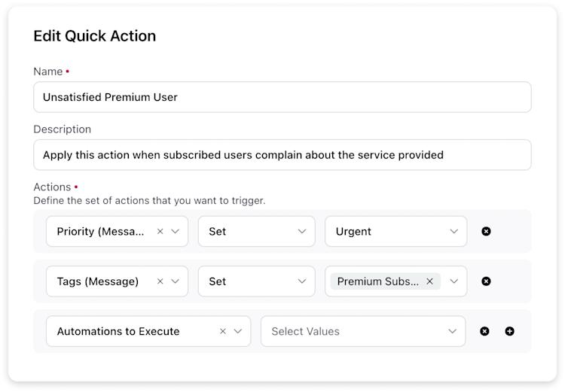The height and width of the screenshot is (392, 565).
Task: Select the Premium Subs tag chip
Action: [377, 281]
